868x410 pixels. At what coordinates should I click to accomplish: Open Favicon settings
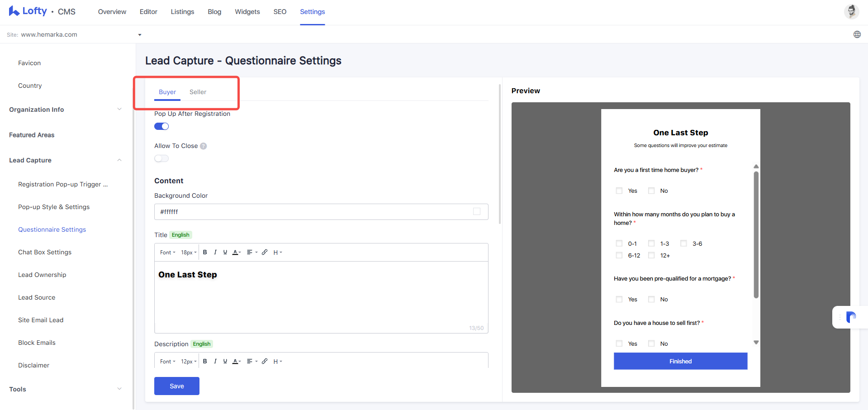point(29,63)
